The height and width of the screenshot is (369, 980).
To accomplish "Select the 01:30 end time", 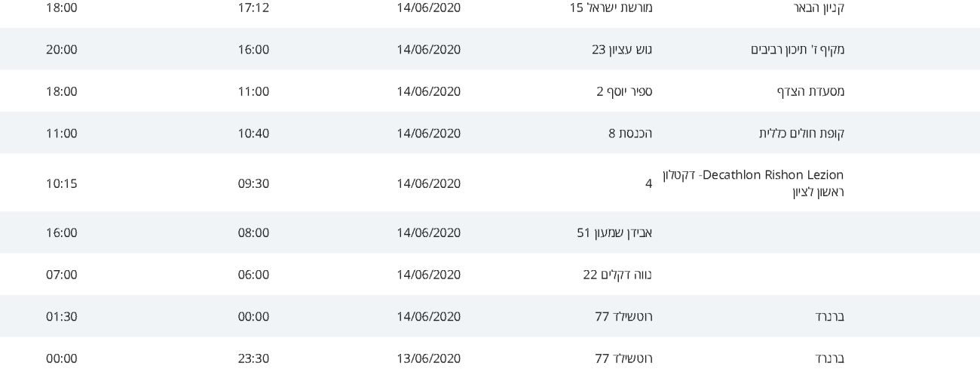I will click(x=62, y=317).
